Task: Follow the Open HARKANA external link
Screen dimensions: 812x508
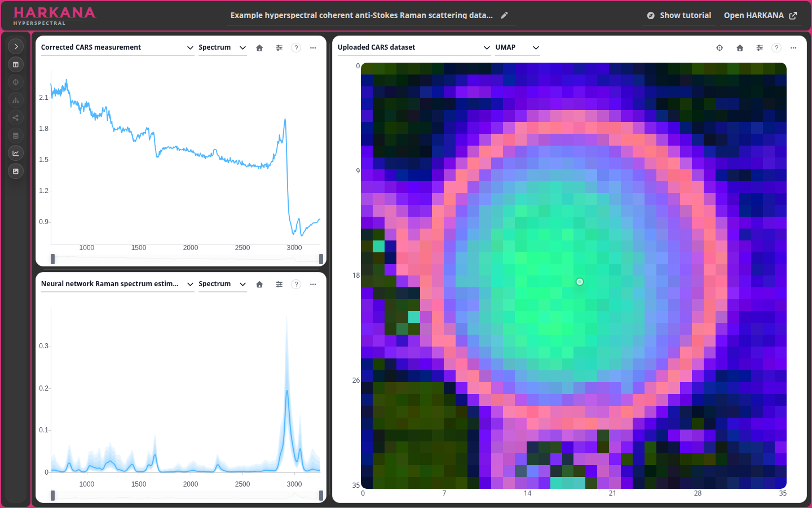Action: click(x=760, y=15)
